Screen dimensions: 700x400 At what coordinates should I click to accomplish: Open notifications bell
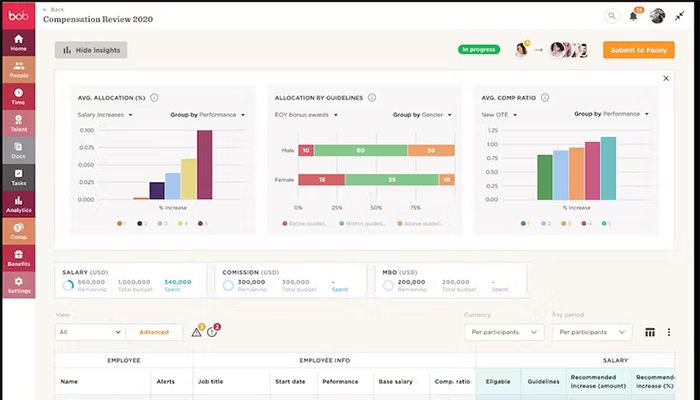[x=633, y=17]
